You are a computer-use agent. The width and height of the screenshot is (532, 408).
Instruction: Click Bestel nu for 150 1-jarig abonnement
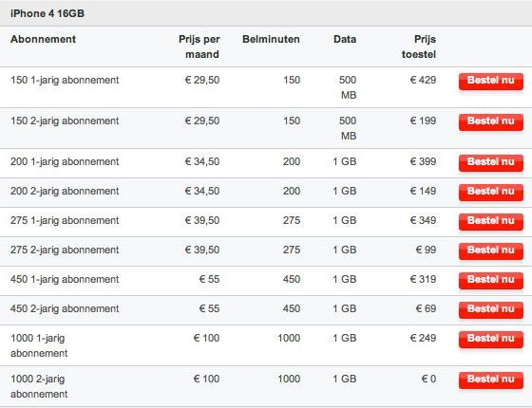(491, 82)
